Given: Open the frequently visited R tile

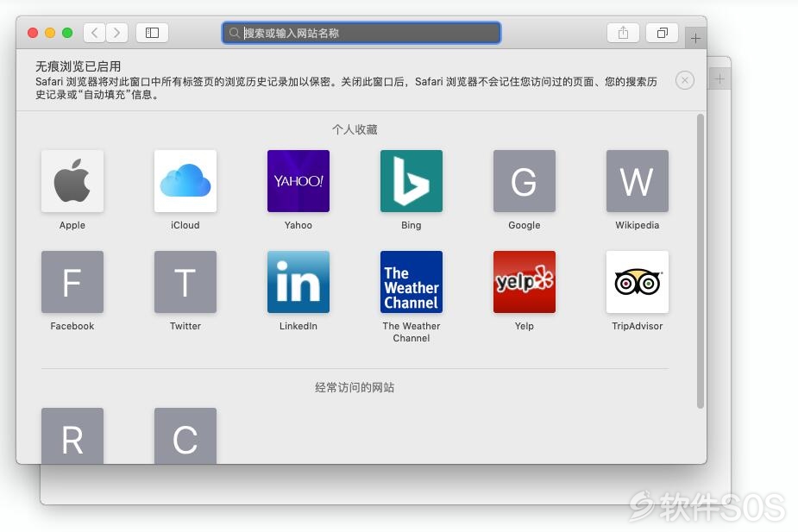Looking at the screenshot, I should tap(72, 436).
